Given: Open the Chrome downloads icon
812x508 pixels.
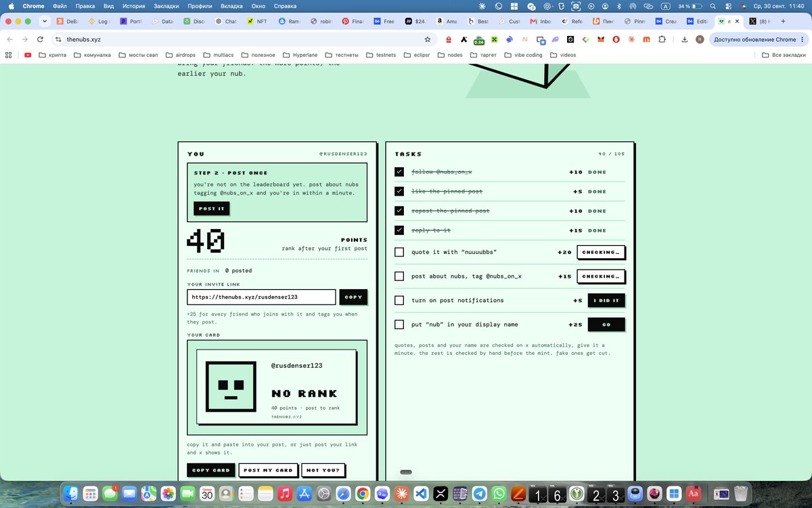Looking at the screenshot, I should pos(685,39).
